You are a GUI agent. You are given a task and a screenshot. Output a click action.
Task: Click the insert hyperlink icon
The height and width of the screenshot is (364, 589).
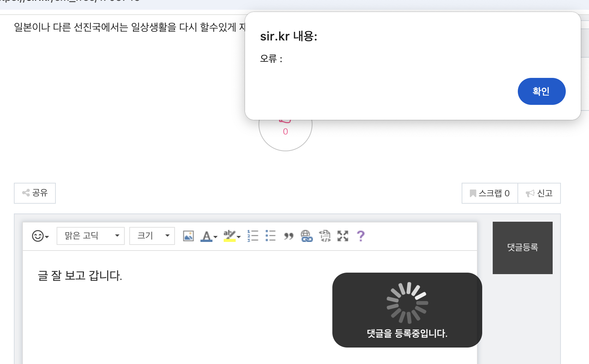click(306, 236)
